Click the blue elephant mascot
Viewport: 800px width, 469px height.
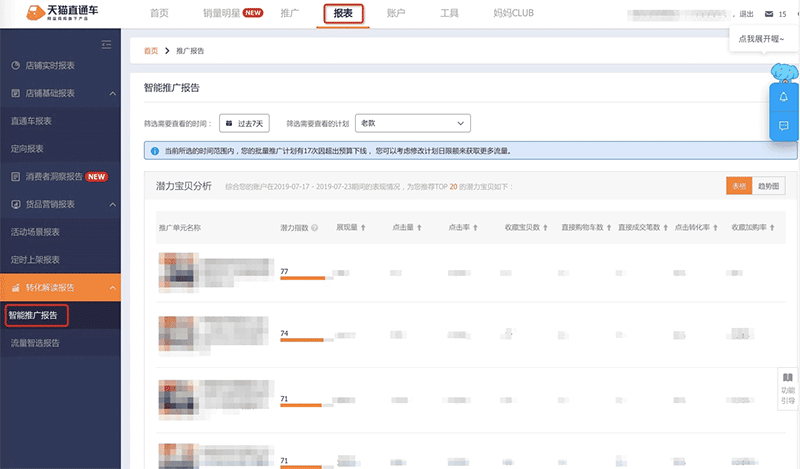coord(783,71)
